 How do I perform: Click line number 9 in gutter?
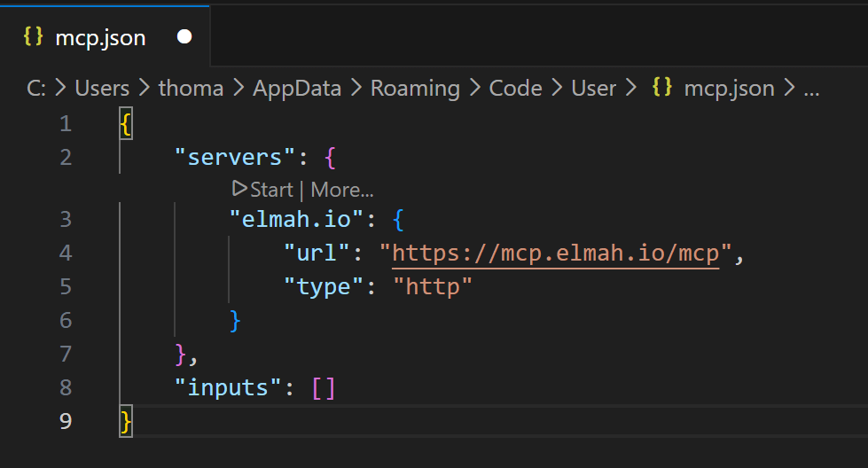pos(66,421)
